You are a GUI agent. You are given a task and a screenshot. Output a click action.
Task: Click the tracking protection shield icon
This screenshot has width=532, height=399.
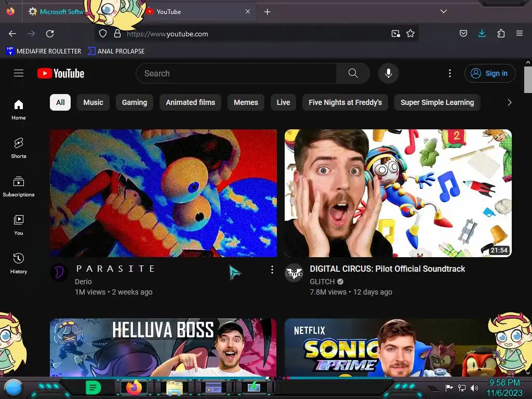[103, 34]
